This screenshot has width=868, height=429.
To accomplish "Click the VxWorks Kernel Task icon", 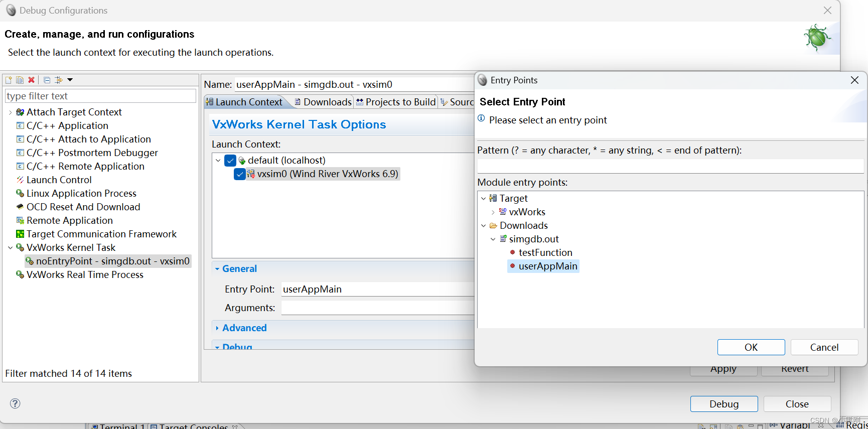I will [20, 248].
